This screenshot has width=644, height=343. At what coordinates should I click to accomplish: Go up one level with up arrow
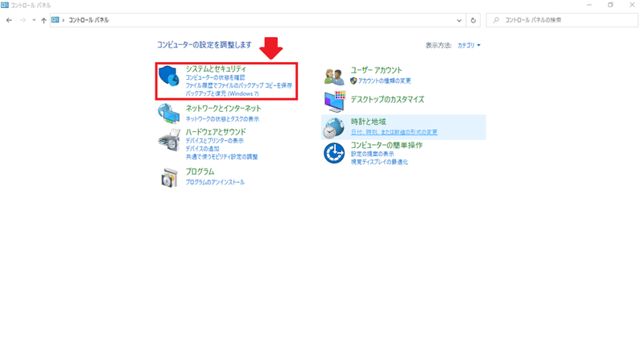click(43, 20)
